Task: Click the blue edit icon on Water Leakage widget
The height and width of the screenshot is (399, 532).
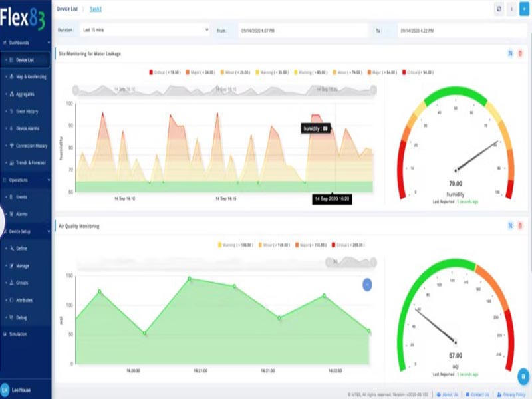Action: point(509,53)
